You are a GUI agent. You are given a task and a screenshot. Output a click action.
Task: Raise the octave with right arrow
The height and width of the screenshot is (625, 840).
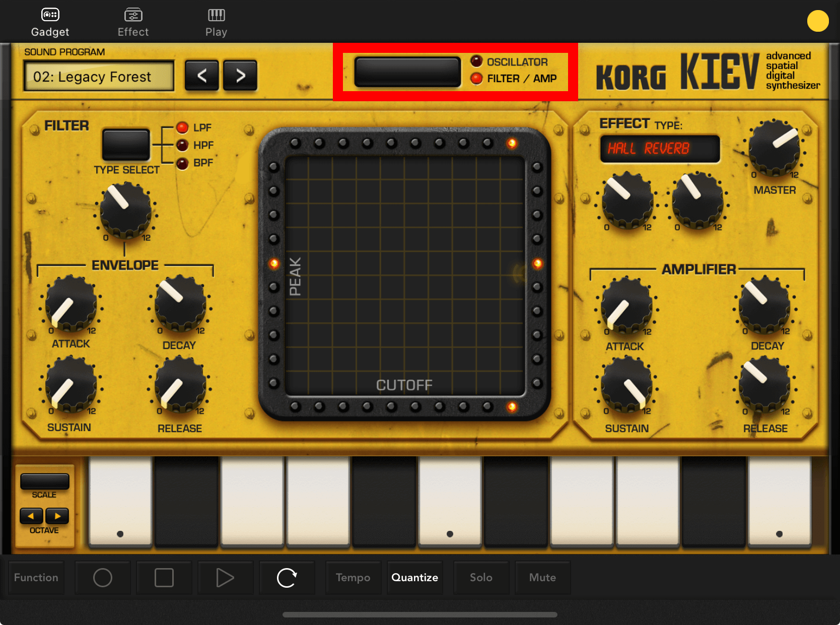coord(57,516)
